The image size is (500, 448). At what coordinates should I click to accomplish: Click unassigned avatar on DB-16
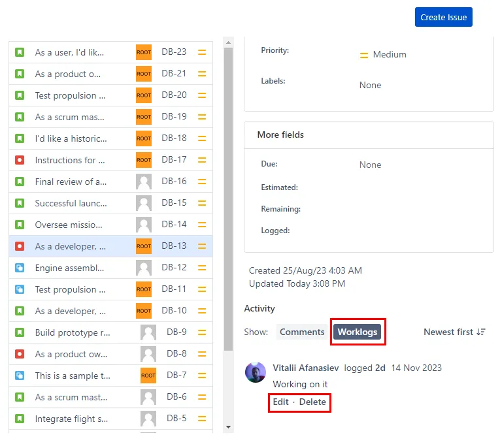[144, 182]
